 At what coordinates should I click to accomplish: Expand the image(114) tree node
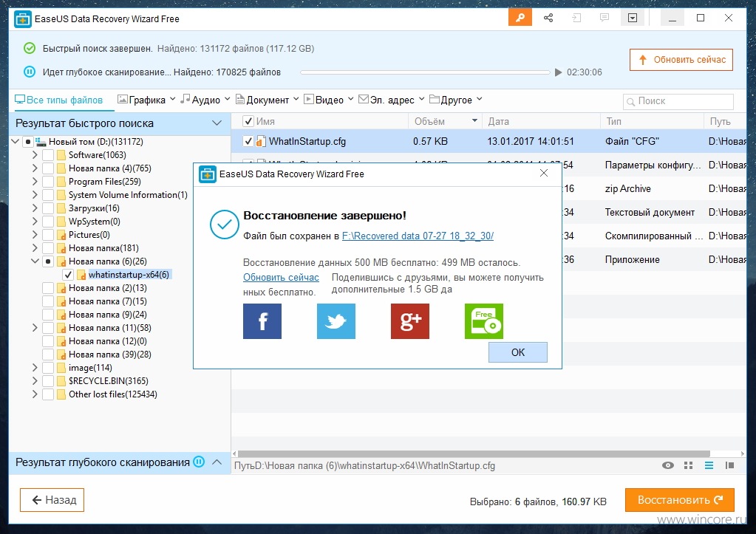click(35, 368)
